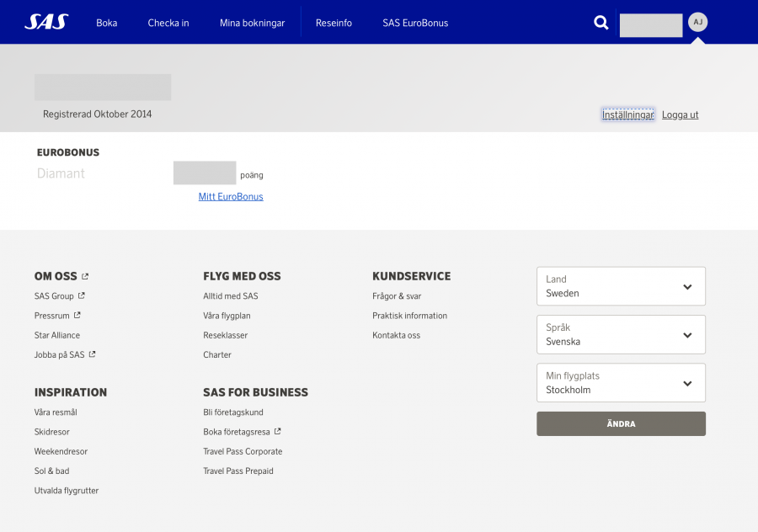Viewport: 758px width, 532px height.
Task: Expand the Min flygplats dropdown
Action: tap(621, 383)
